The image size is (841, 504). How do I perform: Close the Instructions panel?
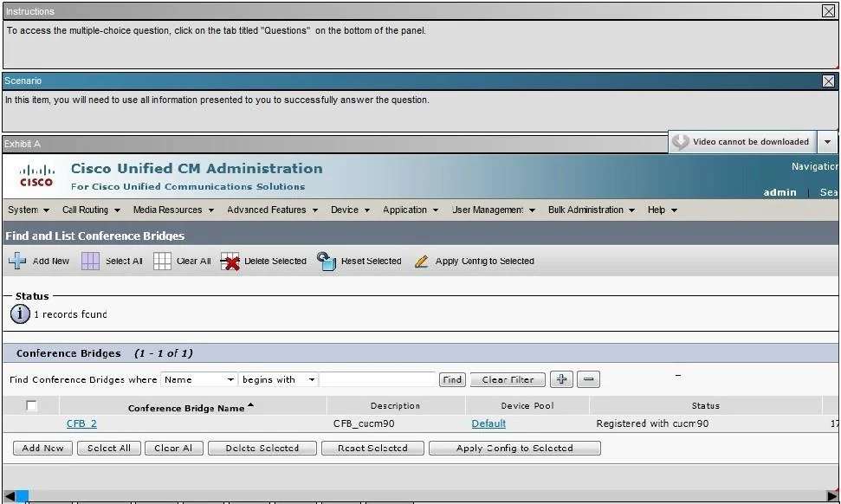[x=828, y=10]
